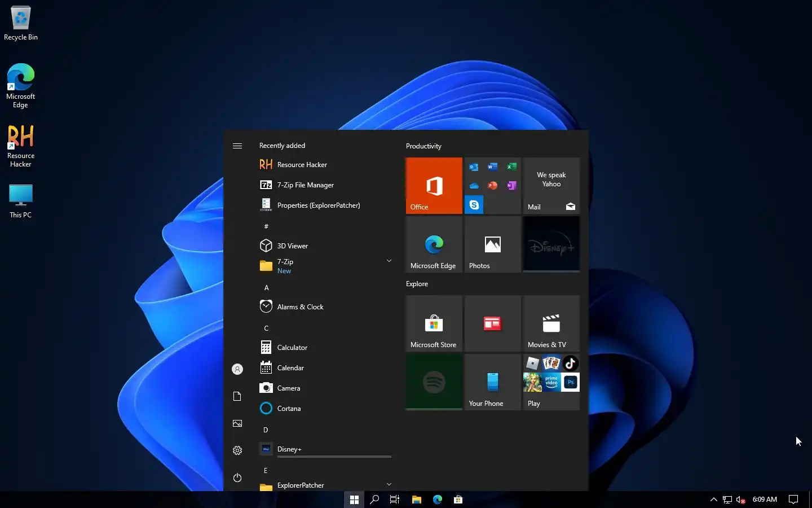Image resolution: width=812 pixels, height=508 pixels.
Task: Open Movies & TV tile
Action: (x=551, y=323)
